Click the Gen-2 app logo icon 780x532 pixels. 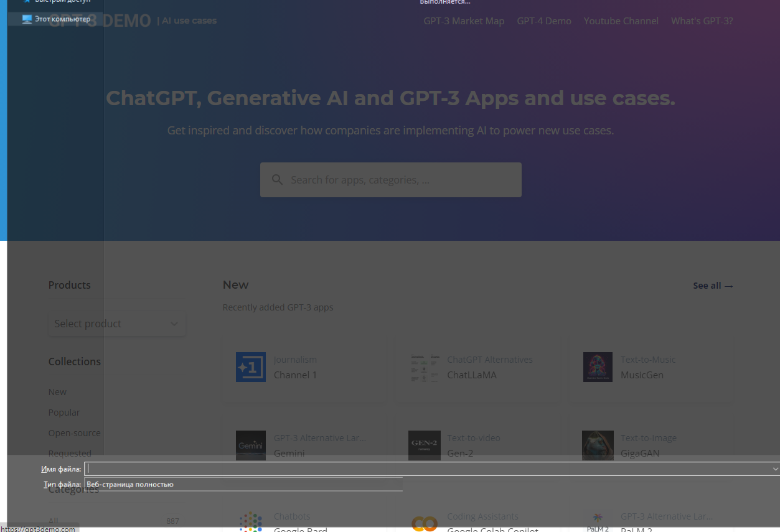[x=424, y=445]
